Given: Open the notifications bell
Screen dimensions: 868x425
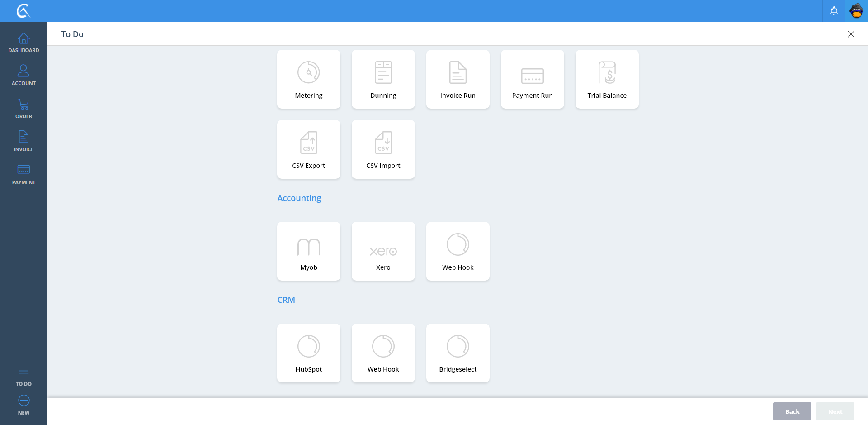Looking at the screenshot, I should coord(834,11).
